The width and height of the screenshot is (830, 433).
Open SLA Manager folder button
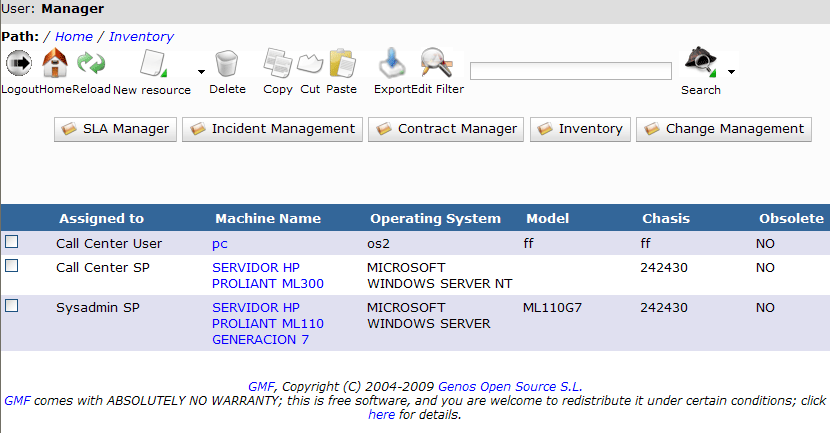point(115,129)
